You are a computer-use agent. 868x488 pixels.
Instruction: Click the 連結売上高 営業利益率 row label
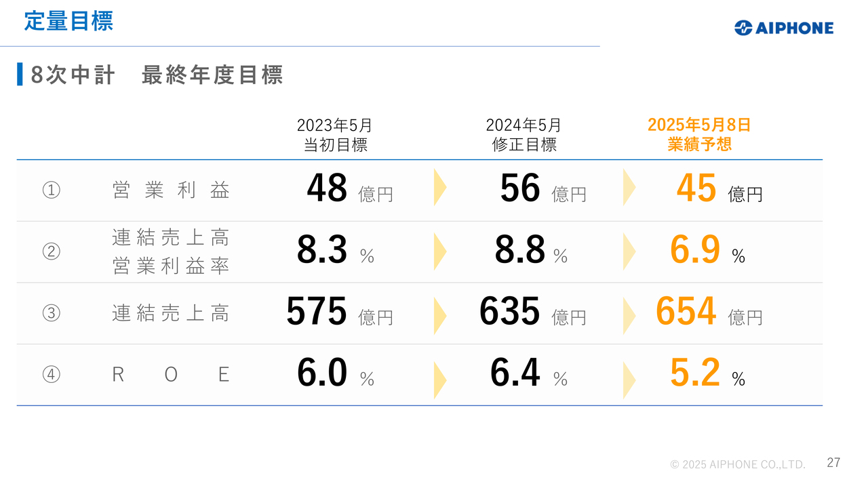tap(171, 251)
